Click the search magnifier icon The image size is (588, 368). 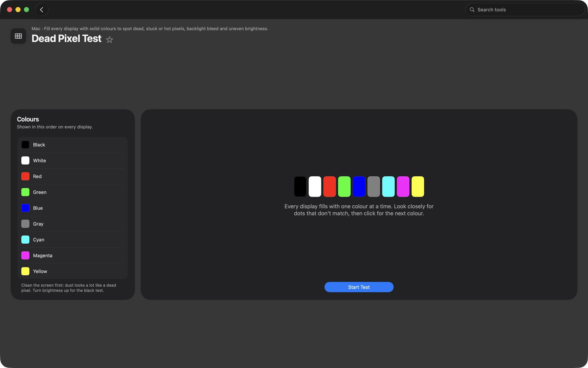(x=472, y=10)
